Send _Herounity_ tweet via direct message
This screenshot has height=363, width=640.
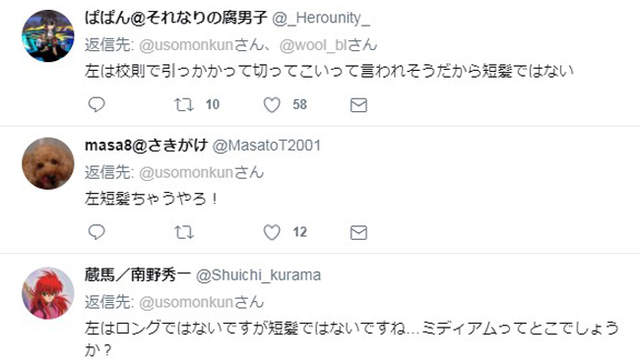click(359, 105)
